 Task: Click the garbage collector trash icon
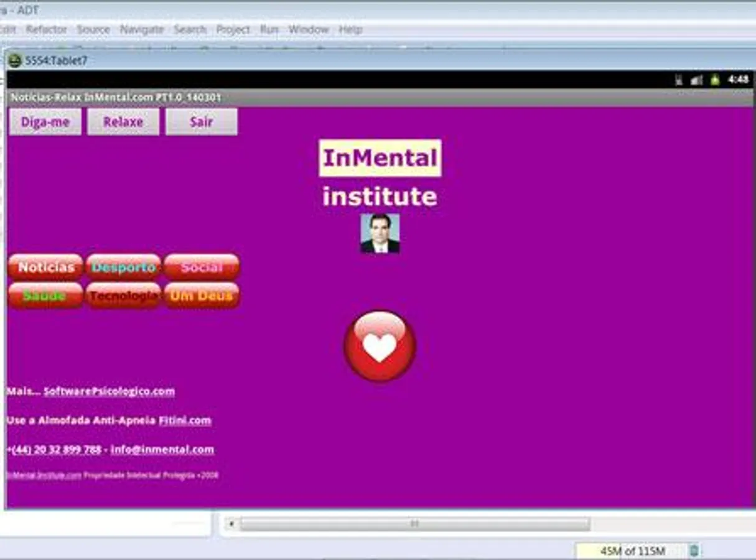(x=694, y=551)
